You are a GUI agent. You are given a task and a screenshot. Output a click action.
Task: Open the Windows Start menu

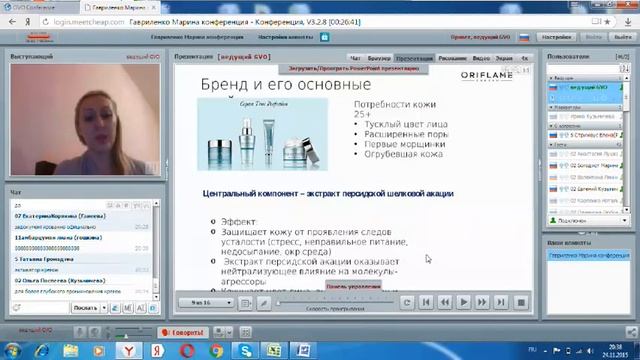12,351
